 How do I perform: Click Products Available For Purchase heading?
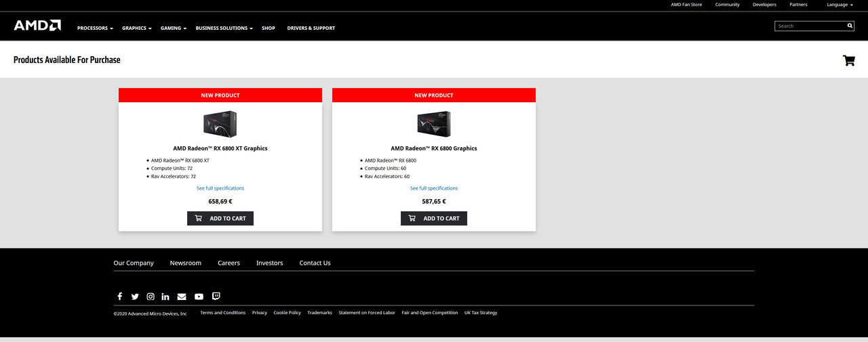click(67, 60)
